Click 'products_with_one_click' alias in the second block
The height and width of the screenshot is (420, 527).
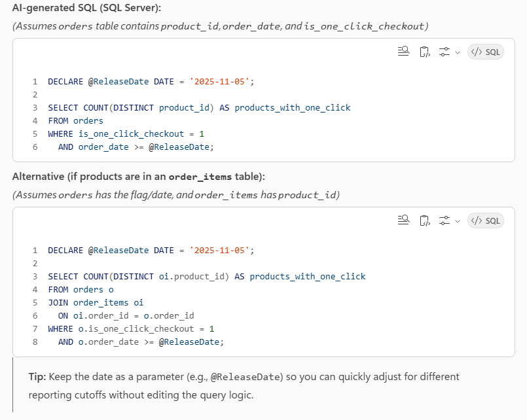307,276
